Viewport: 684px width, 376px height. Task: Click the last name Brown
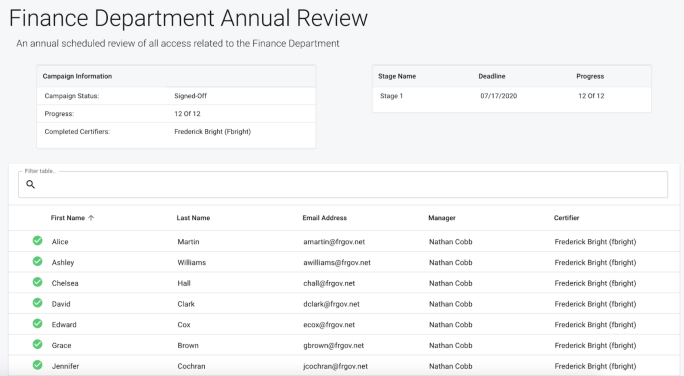coord(188,345)
